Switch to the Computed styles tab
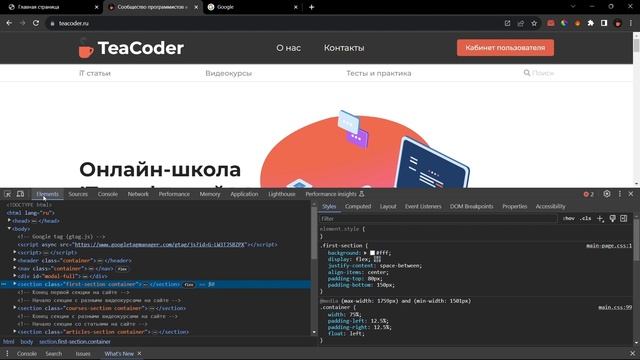The height and width of the screenshot is (360, 640). (x=358, y=207)
